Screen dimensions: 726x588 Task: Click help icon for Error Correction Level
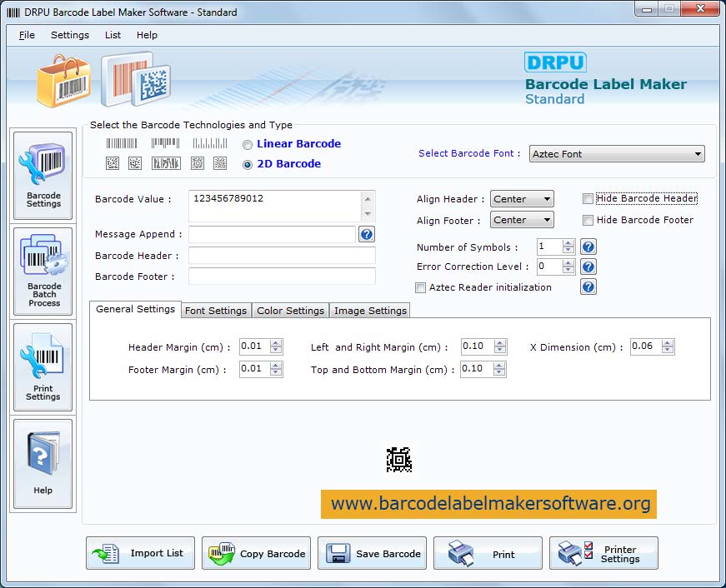point(588,267)
